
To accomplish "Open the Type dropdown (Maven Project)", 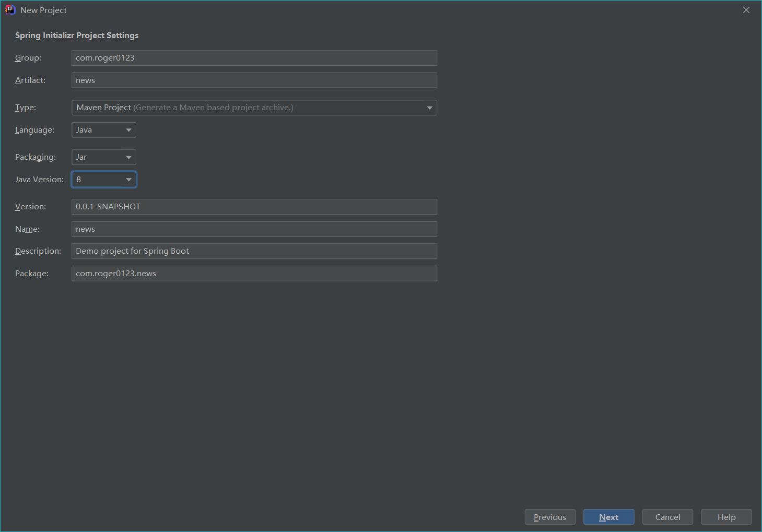I will [x=254, y=108].
